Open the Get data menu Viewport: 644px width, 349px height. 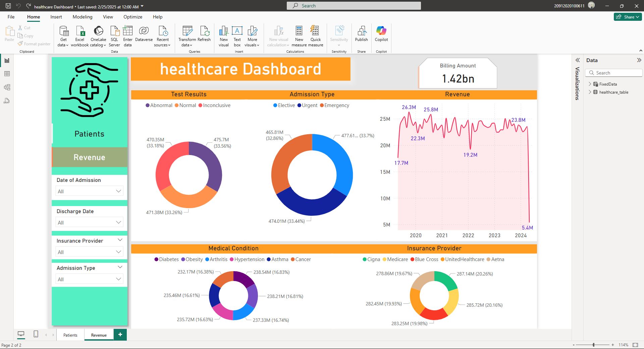pos(63,36)
